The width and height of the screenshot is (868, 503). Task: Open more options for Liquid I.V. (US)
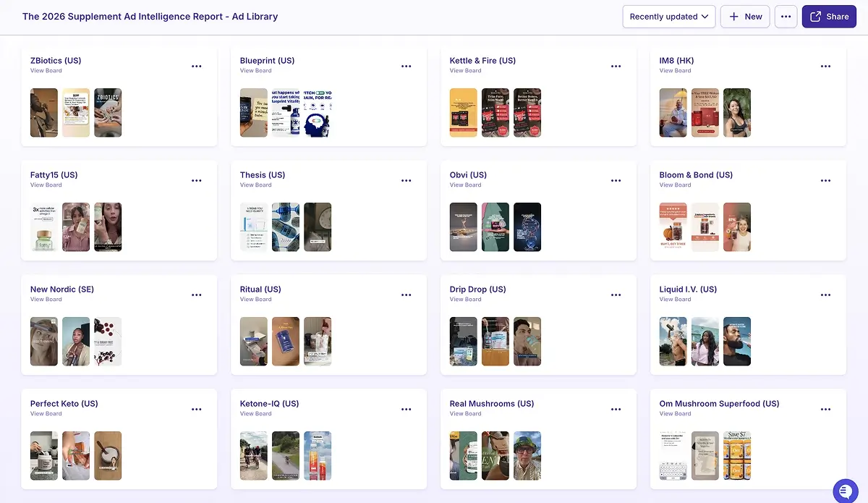(826, 295)
